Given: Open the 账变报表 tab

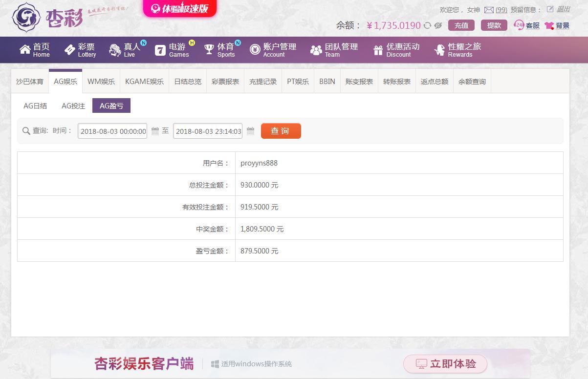Looking at the screenshot, I should coord(359,82).
